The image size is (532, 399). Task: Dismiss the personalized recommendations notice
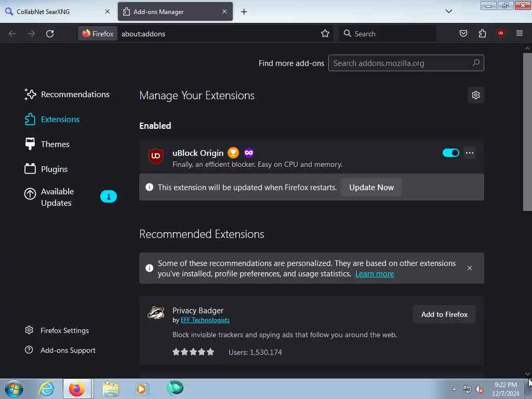(470, 268)
